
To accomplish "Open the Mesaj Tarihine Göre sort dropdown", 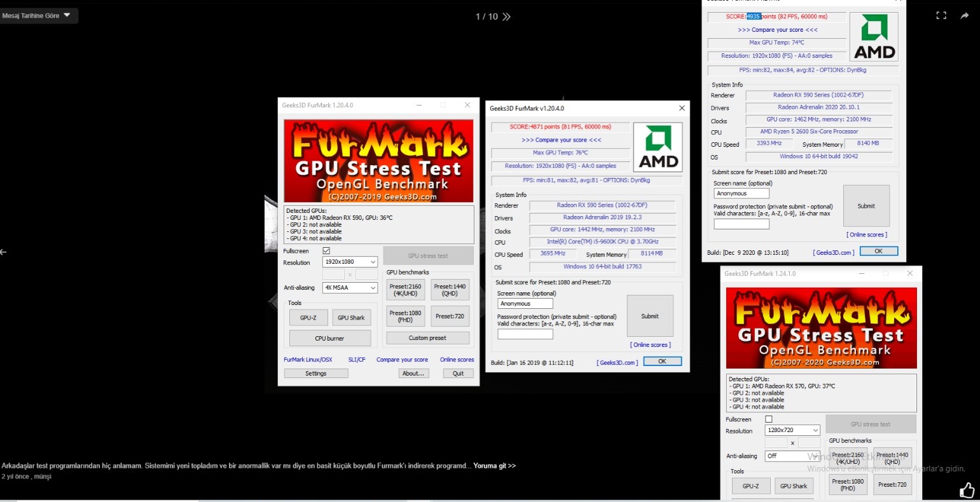I will click(x=39, y=16).
